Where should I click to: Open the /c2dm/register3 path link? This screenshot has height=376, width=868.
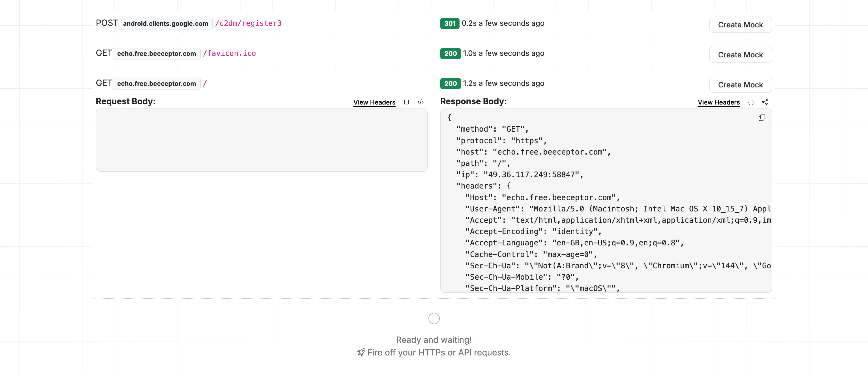(248, 23)
